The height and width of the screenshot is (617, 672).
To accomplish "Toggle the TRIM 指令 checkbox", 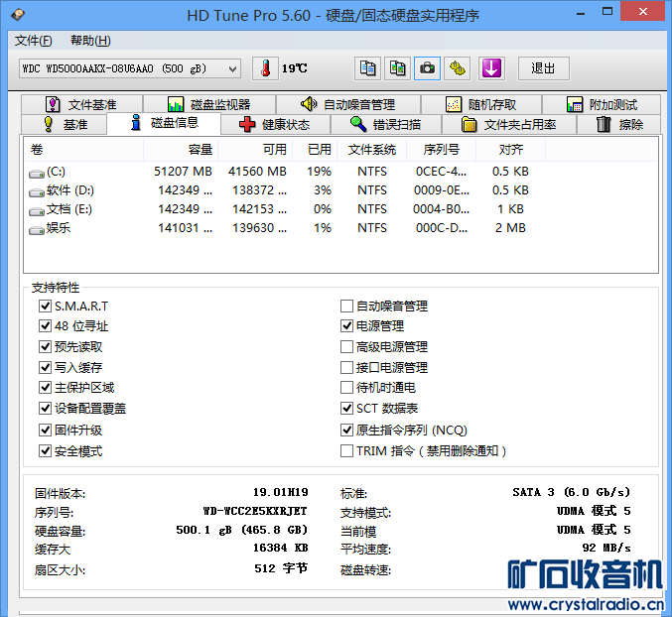I will click(x=346, y=451).
